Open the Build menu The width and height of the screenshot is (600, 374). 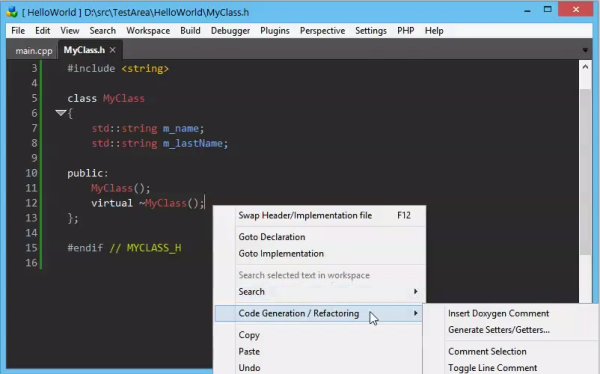pos(190,30)
